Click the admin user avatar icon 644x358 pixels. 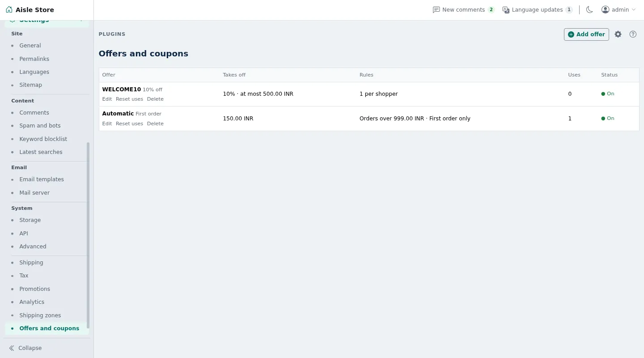[x=606, y=9]
